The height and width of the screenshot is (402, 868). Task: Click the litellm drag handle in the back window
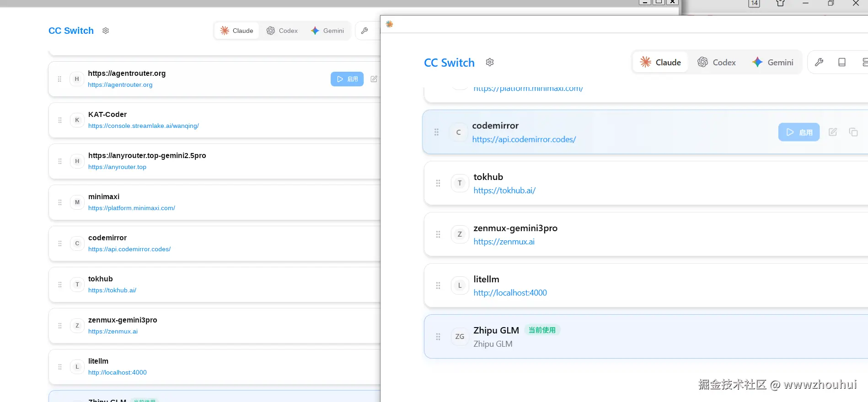pos(60,367)
